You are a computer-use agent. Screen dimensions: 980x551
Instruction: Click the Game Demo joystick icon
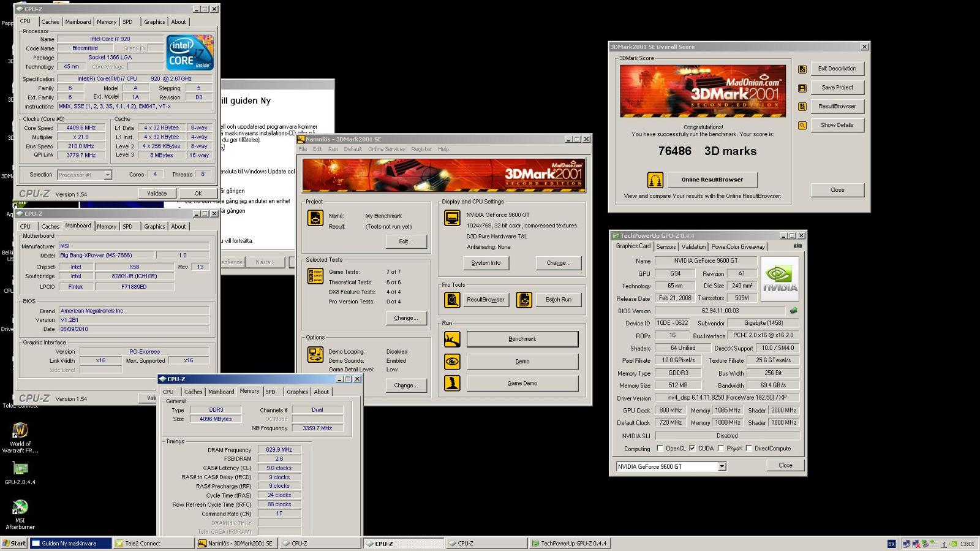coord(452,383)
